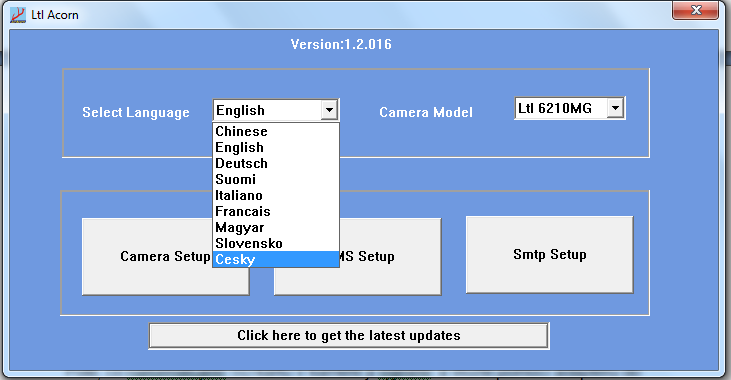The height and width of the screenshot is (380, 731).
Task: Click the Select Language label
Action: tap(136, 112)
